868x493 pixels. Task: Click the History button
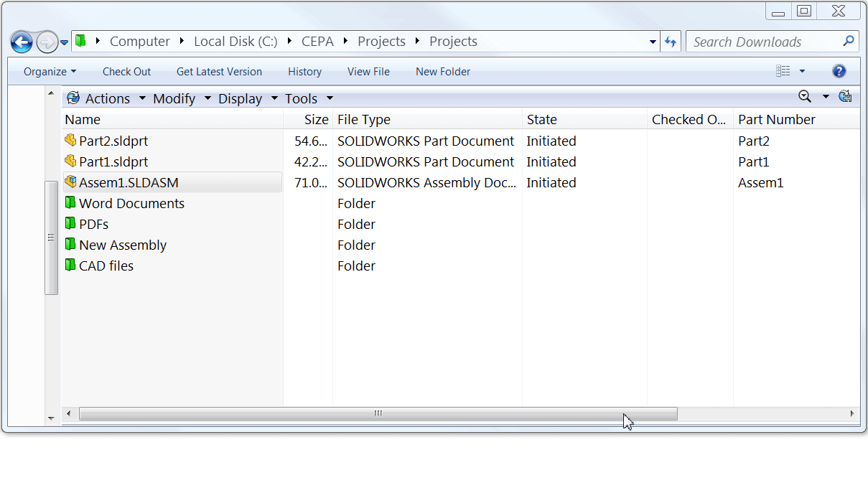pyautogui.click(x=304, y=72)
